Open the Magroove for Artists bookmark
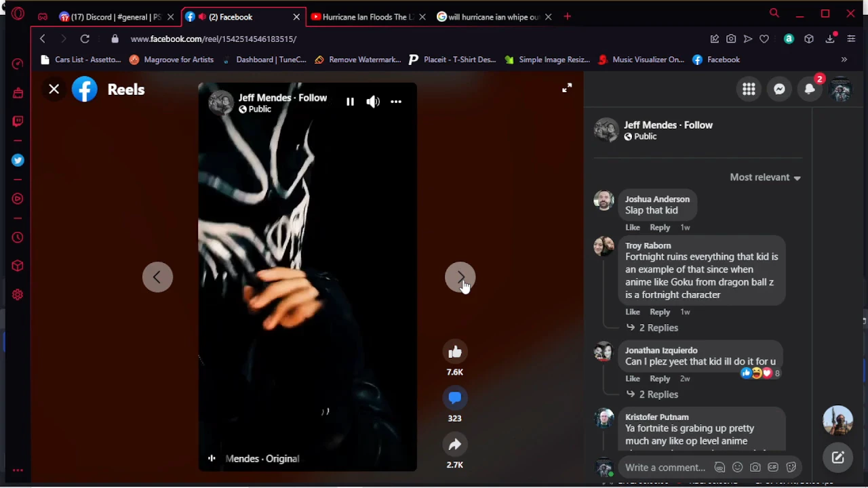The width and height of the screenshot is (868, 488). click(x=172, y=60)
